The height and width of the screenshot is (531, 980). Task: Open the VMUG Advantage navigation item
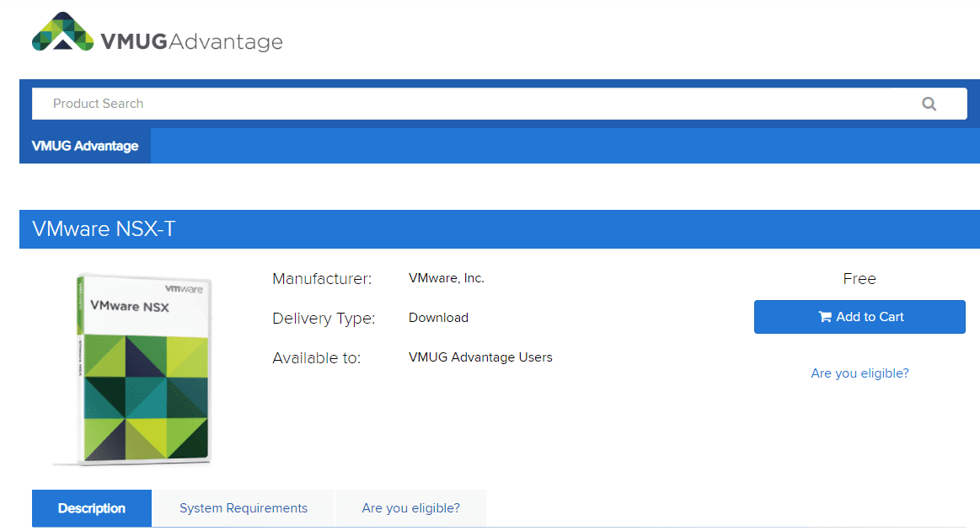(85, 146)
